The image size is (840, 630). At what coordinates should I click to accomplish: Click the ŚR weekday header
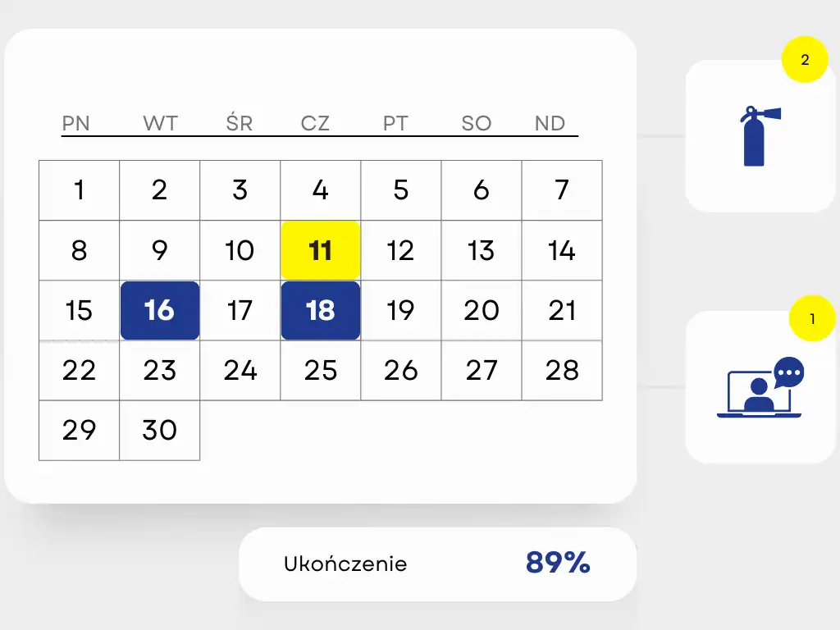(240, 124)
